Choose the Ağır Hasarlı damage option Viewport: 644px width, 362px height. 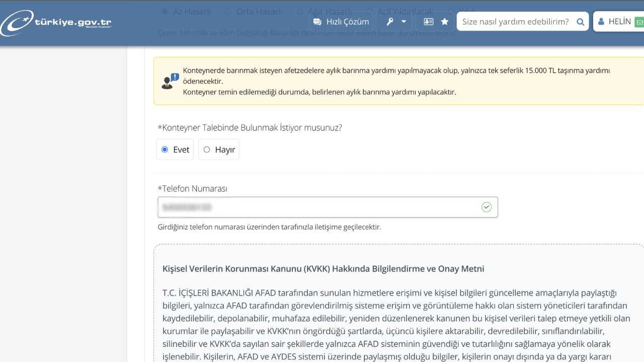tap(301, 11)
